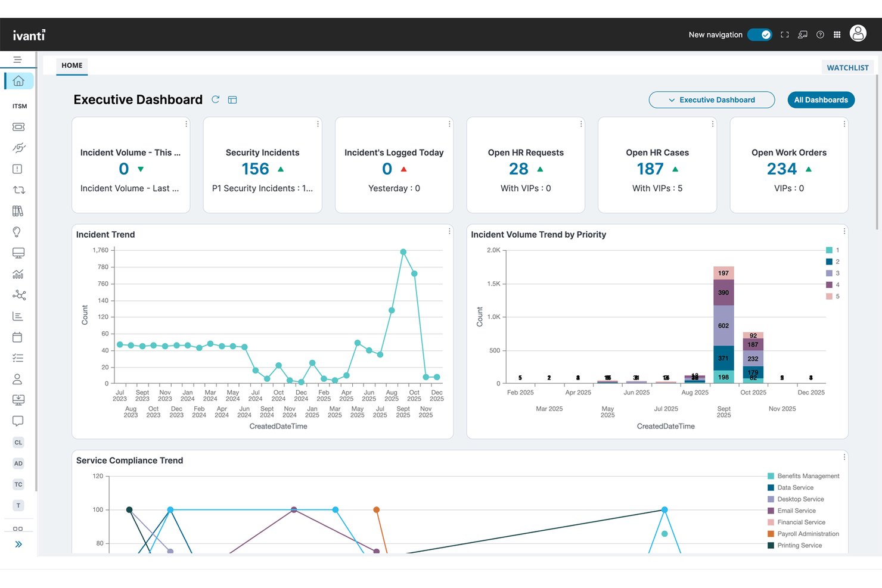Screen dimensions: 882x588
Task: Open the person icon in the sidebar
Action: pos(17,379)
